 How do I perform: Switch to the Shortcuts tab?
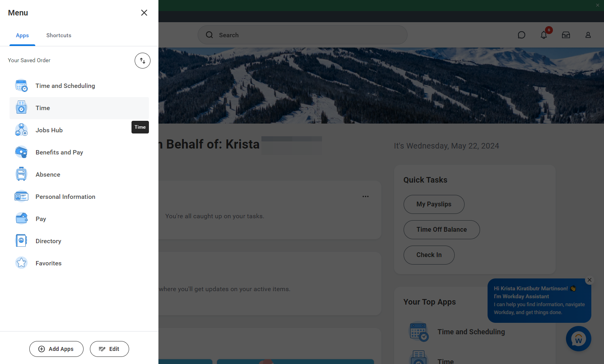(x=59, y=36)
